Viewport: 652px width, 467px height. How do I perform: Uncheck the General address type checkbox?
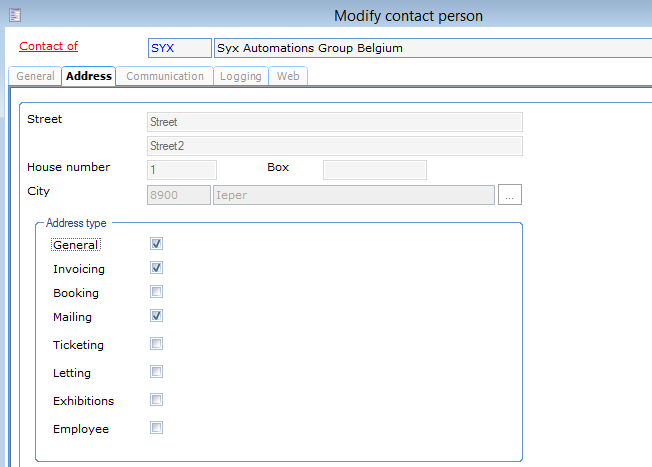[156, 244]
